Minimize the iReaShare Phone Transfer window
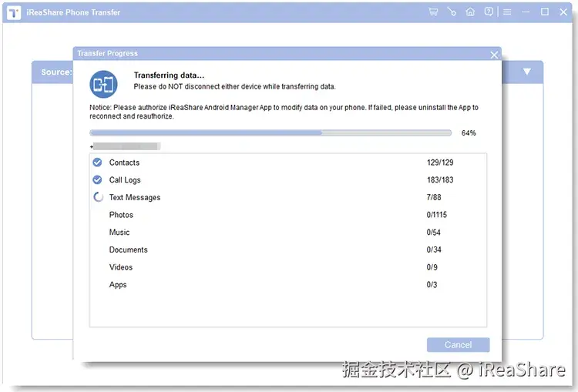Screen dimensions: 578x392 [526, 12]
